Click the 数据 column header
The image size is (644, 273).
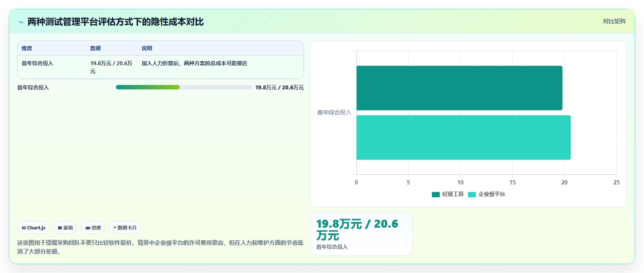96,48
